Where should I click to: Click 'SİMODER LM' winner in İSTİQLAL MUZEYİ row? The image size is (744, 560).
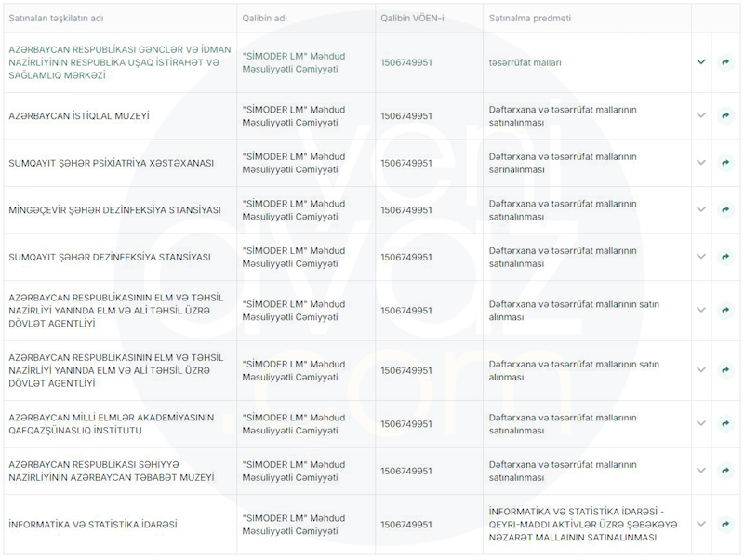tap(294, 115)
